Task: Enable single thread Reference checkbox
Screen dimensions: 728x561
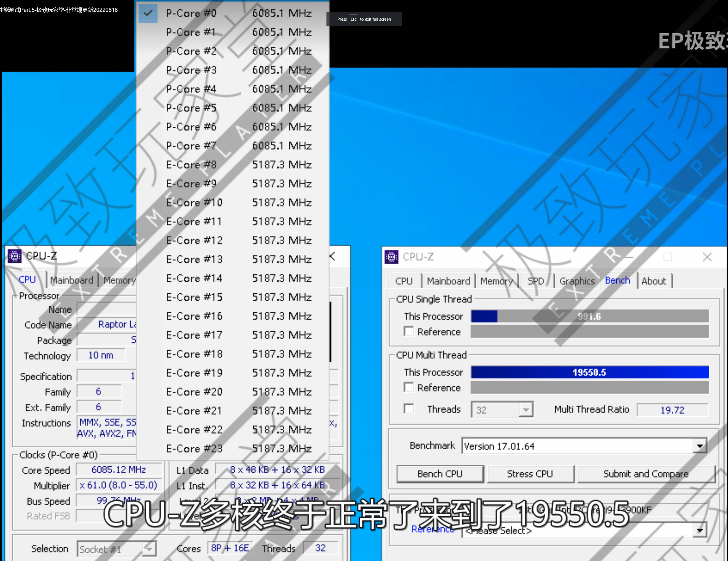Action: (x=409, y=332)
